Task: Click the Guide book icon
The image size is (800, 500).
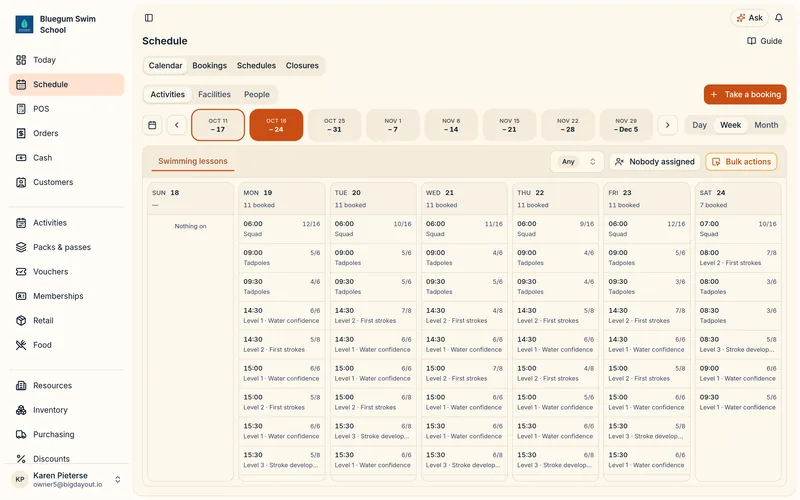Action: pos(752,41)
